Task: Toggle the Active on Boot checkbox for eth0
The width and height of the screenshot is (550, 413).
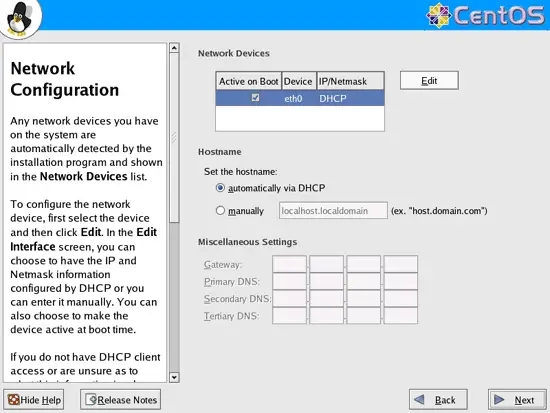Action: 255,98
